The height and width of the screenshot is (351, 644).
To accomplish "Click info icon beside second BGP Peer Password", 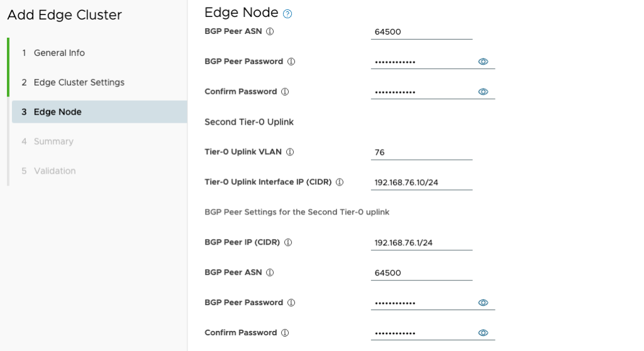I will point(291,303).
